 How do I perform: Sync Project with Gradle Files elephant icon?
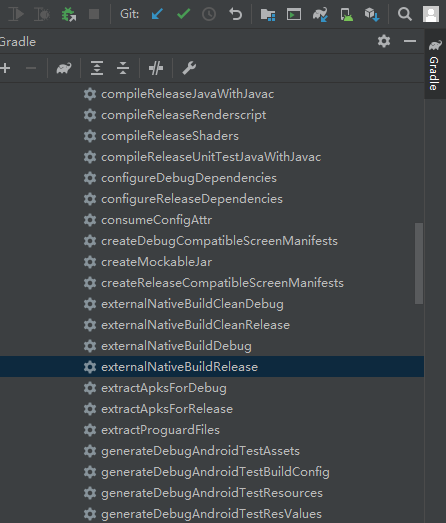point(320,15)
